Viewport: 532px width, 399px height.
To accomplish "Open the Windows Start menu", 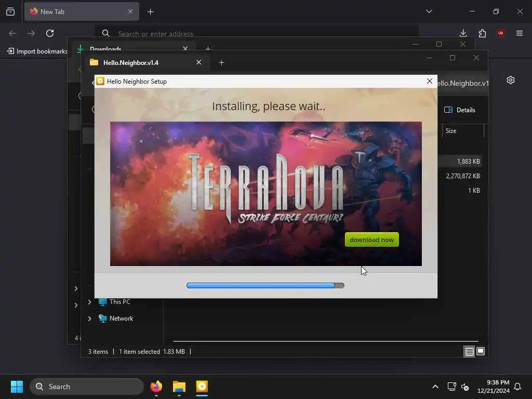I will click(17, 387).
